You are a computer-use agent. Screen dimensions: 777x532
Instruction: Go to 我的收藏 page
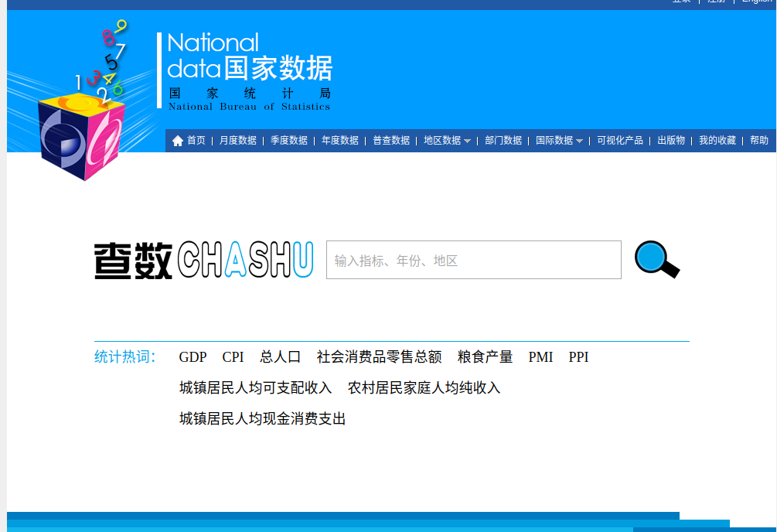(717, 140)
